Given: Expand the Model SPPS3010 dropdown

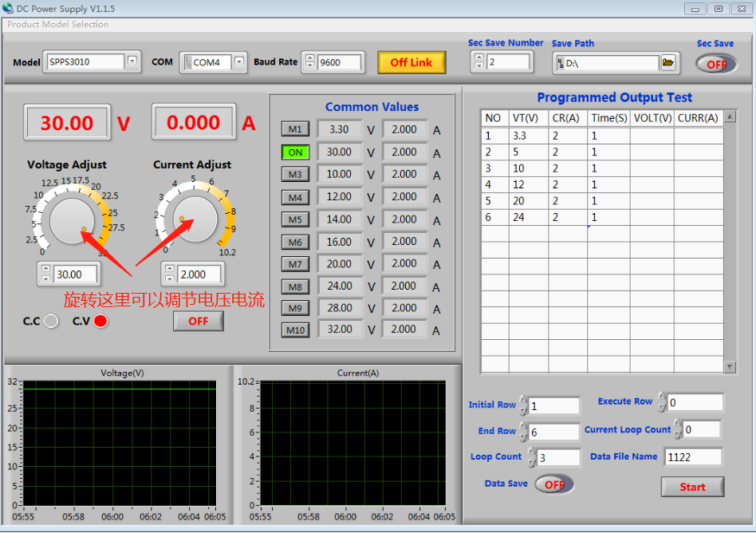Looking at the screenshot, I should (132, 61).
